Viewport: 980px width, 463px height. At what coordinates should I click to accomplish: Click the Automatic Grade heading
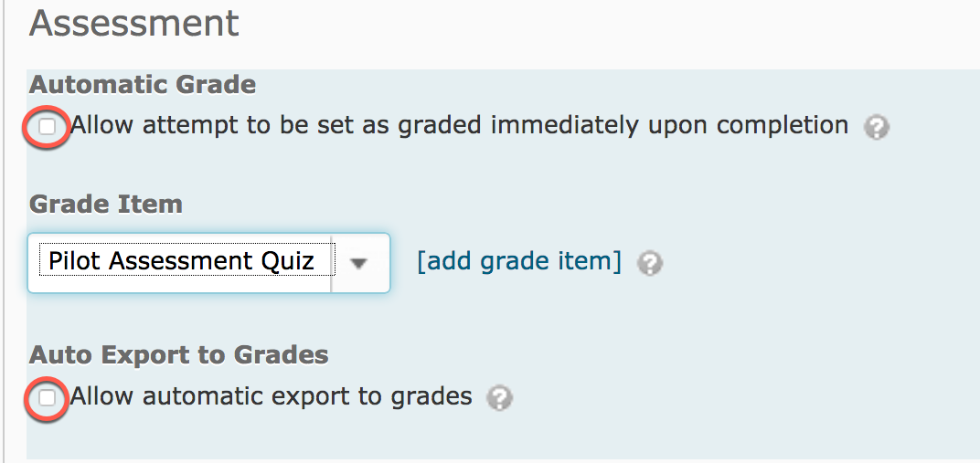pyautogui.click(x=143, y=85)
